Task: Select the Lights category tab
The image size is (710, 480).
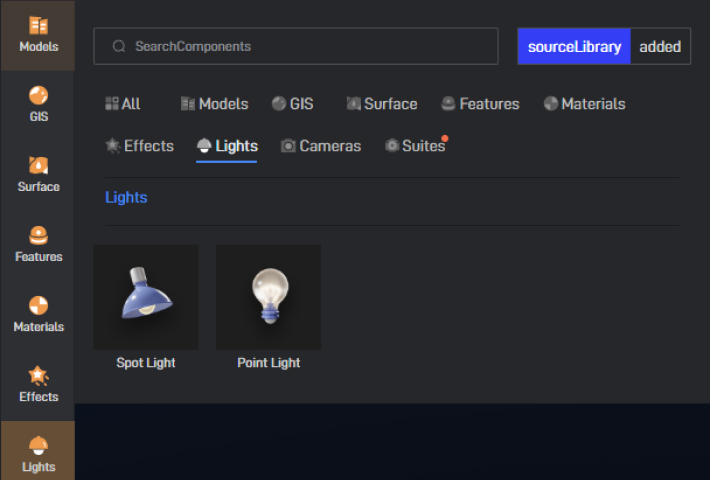Action: coord(227,146)
